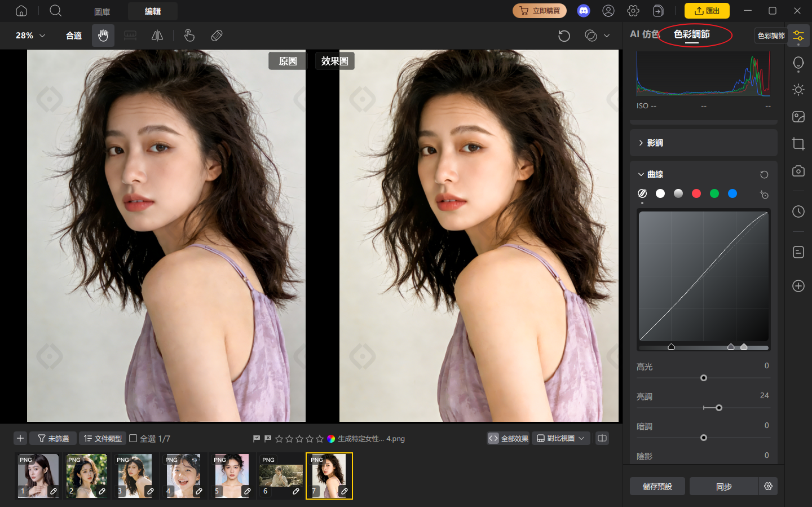Open the camera snapshot panel in sidebar
This screenshot has width=812, height=507.
click(798, 171)
